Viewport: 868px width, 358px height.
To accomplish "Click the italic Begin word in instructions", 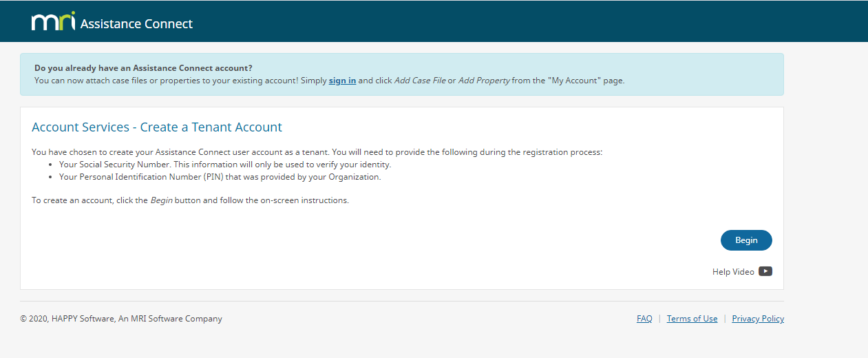I will tap(161, 201).
